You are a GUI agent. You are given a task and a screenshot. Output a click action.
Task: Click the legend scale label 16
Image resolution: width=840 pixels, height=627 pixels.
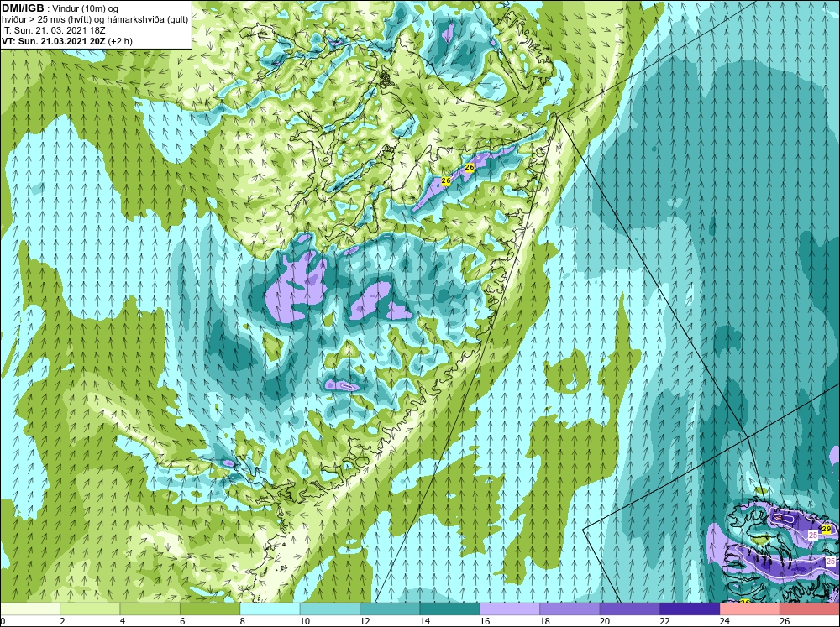(x=485, y=621)
